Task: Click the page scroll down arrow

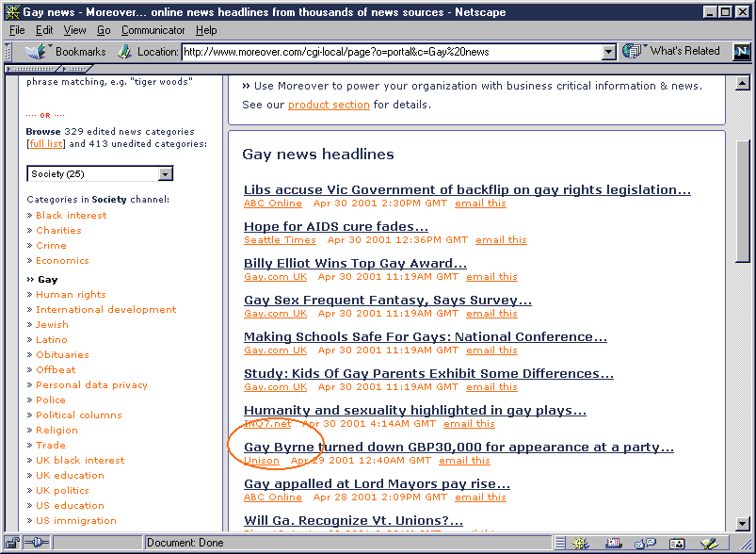Action: (x=743, y=524)
